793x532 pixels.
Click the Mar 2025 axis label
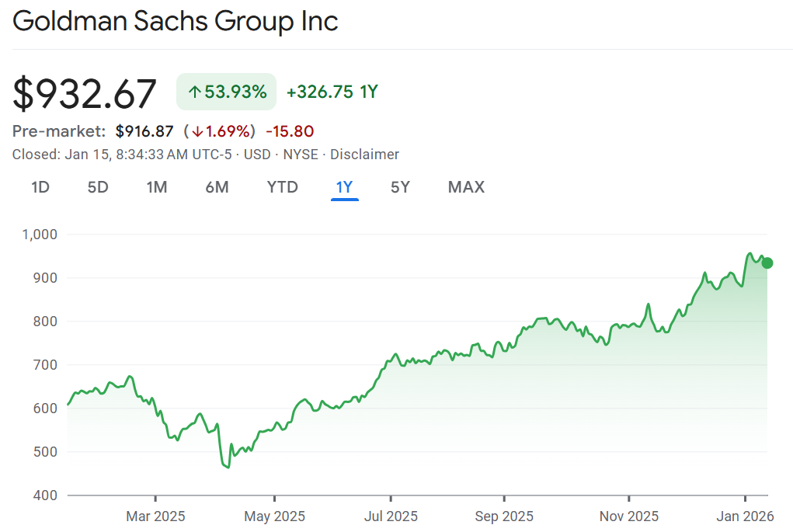(x=155, y=516)
